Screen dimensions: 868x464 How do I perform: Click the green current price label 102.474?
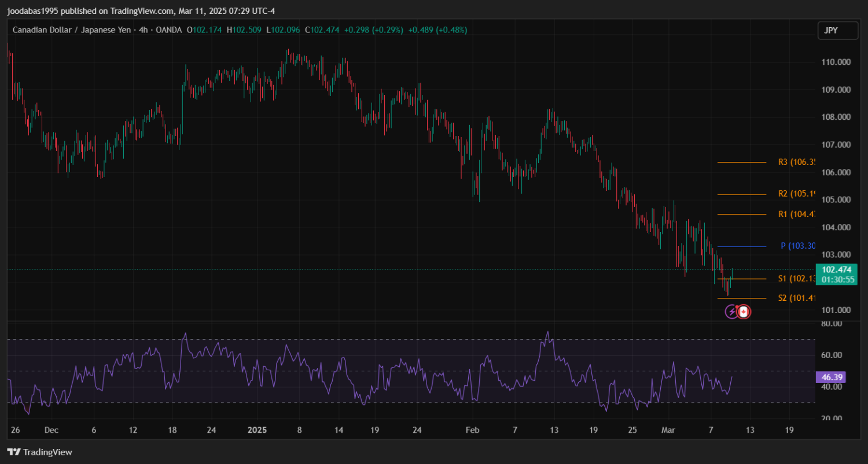[836, 270]
